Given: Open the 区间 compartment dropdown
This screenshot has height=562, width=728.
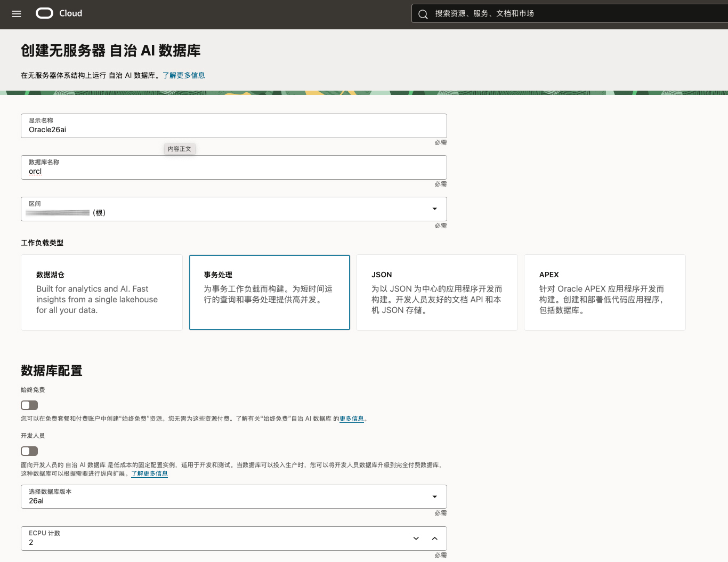Looking at the screenshot, I should point(434,209).
